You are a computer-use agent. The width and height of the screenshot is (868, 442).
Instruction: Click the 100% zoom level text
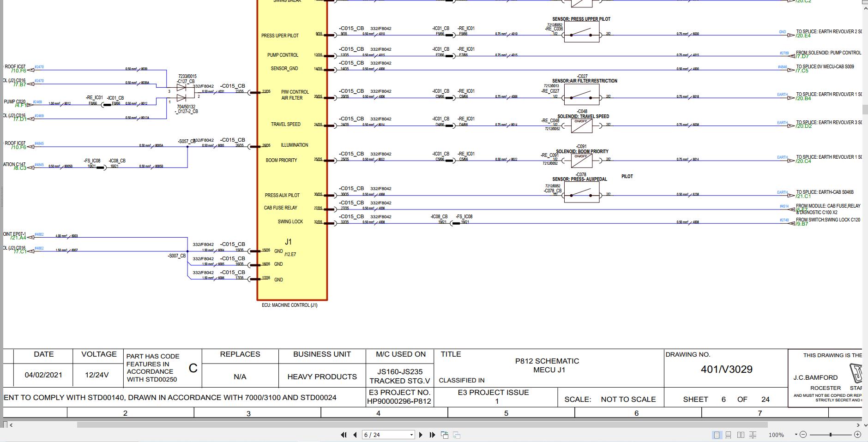776,435
